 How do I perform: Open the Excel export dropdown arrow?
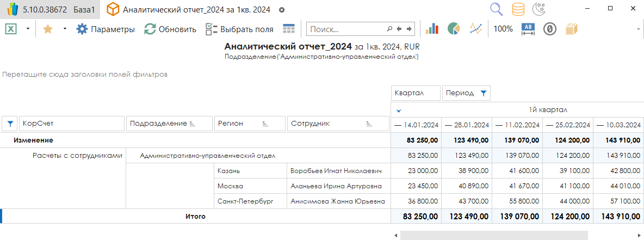pyautogui.click(x=27, y=29)
